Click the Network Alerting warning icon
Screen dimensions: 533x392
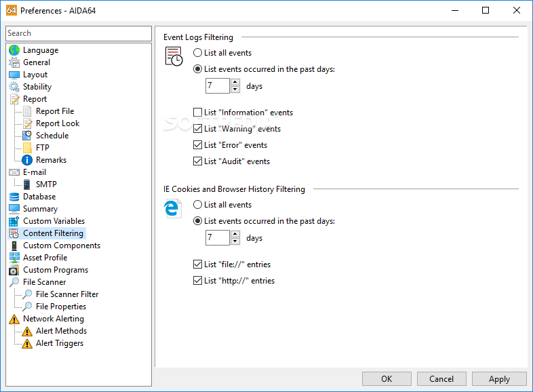point(14,319)
